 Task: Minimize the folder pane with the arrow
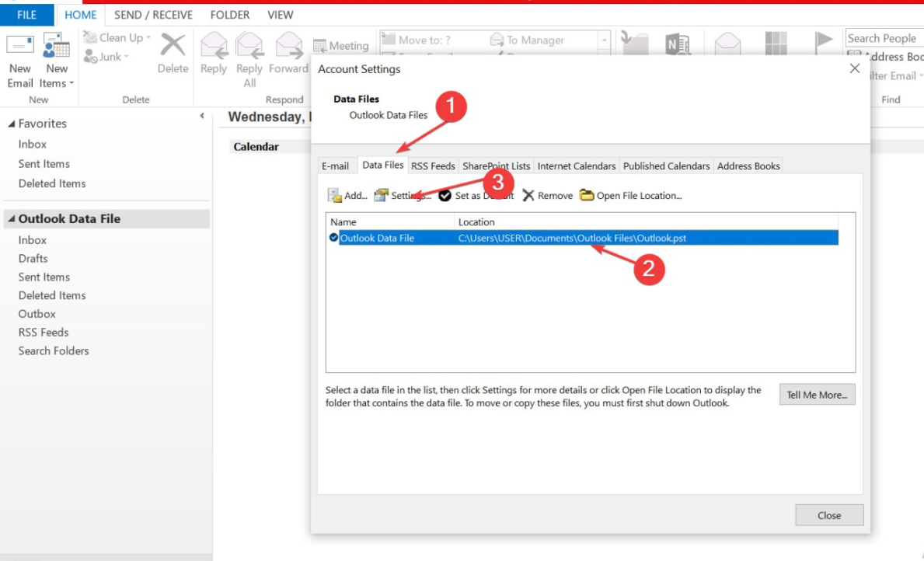pyautogui.click(x=202, y=116)
